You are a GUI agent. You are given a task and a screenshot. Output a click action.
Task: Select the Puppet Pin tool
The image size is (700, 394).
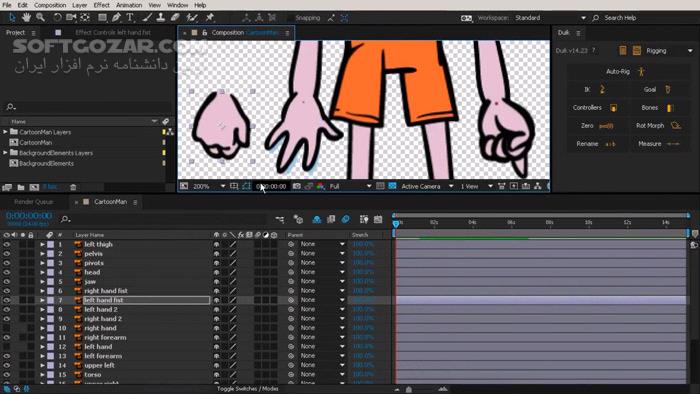[x=209, y=17]
